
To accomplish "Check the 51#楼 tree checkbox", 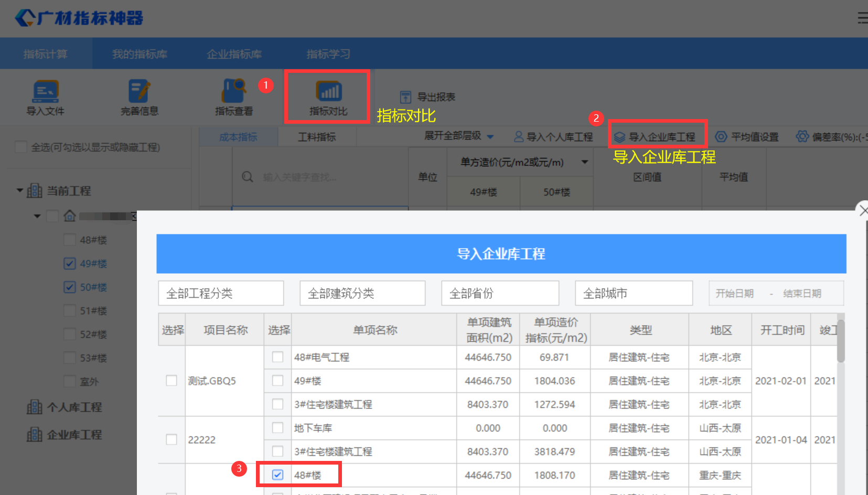I will point(69,310).
